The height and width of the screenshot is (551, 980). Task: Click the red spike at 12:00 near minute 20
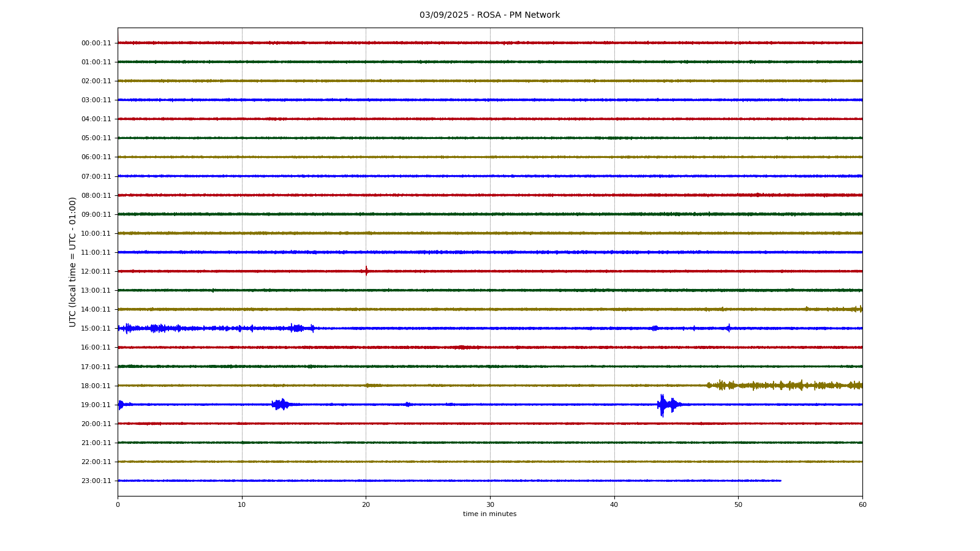point(366,271)
